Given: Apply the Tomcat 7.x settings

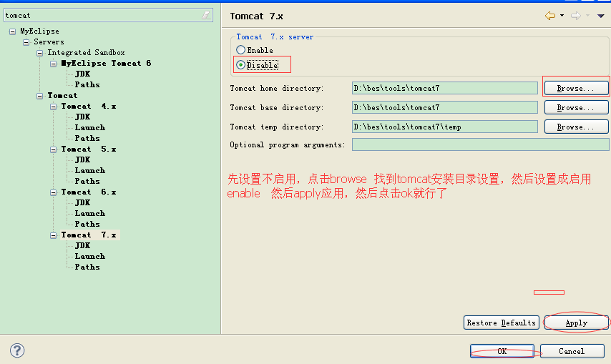Looking at the screenshot, I should click(576, 323).
